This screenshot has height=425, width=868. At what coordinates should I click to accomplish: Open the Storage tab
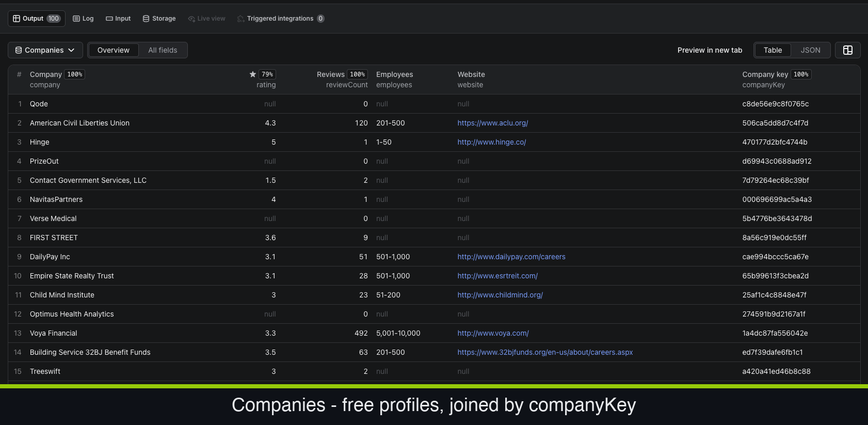coord(159,19)
